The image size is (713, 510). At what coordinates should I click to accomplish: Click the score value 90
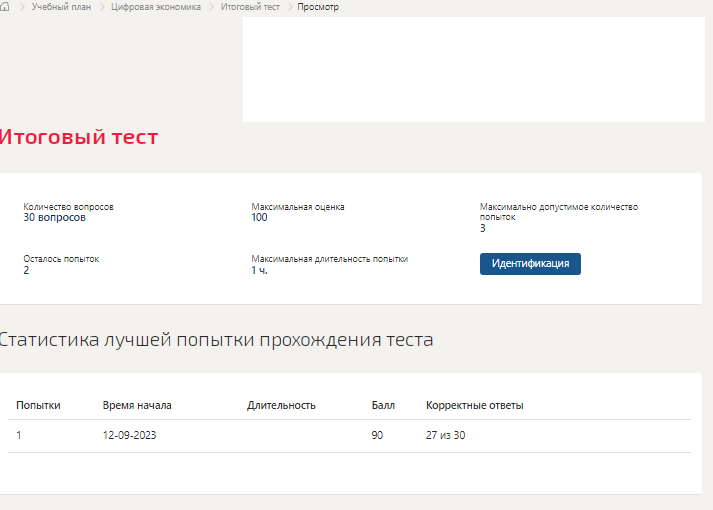click(377, 435)
